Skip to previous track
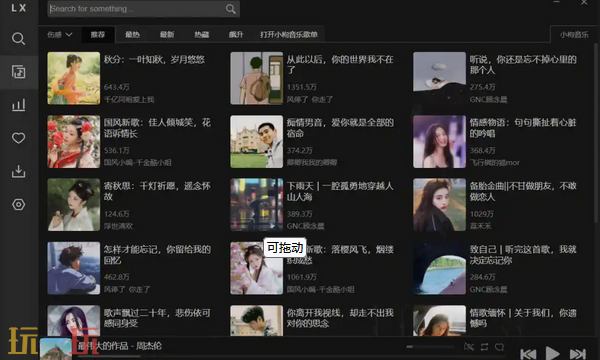 528,354
